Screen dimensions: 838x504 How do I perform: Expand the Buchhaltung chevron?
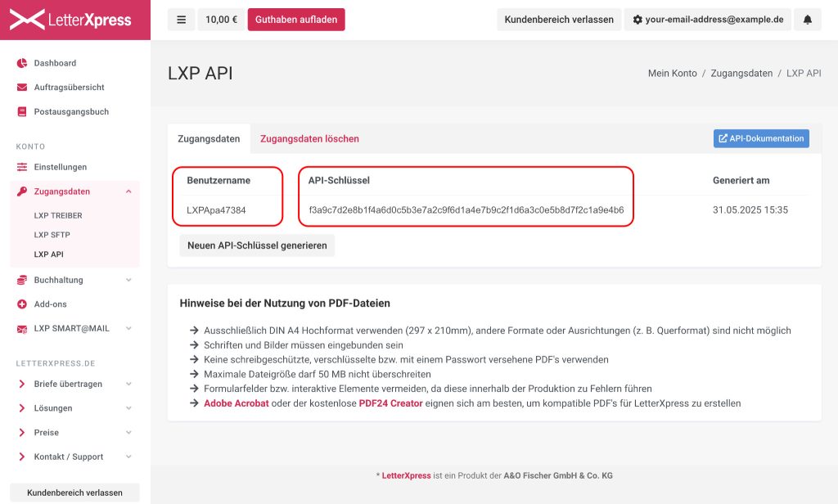(128, 280)
